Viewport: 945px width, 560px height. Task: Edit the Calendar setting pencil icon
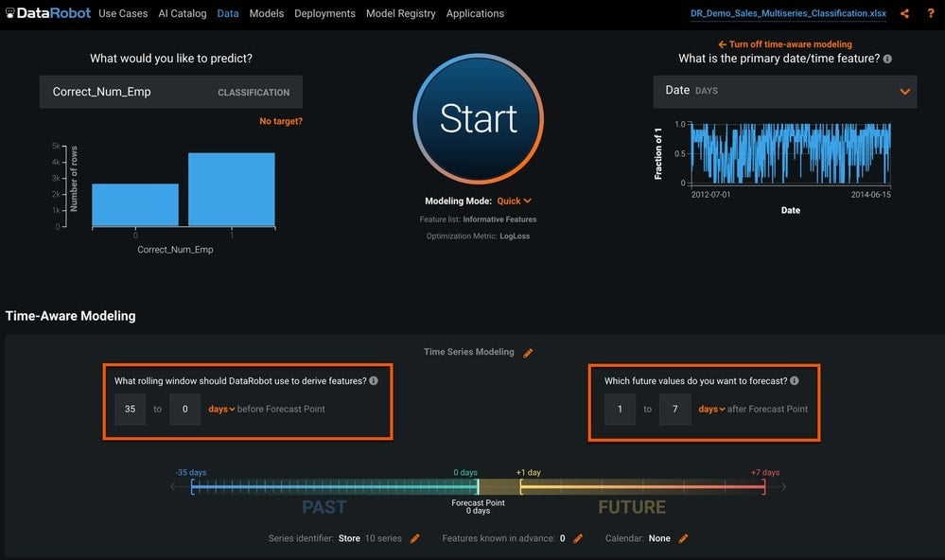click(x=683, y=538)
